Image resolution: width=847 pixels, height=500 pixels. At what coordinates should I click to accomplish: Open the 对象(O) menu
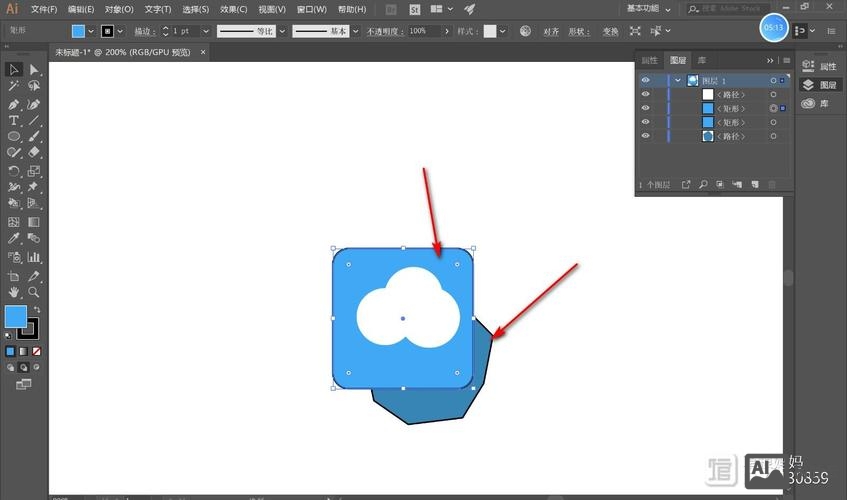click(x=119, y=9)
